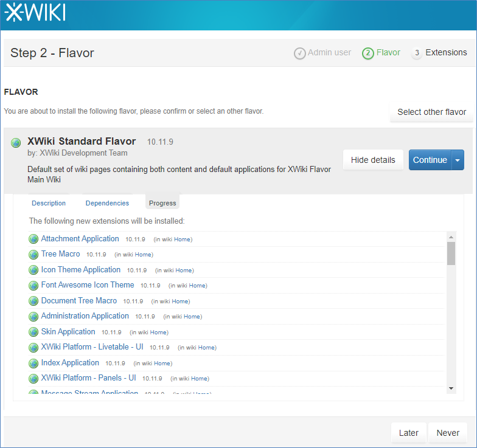Click the Select other flavor button
Image resolution: width=477 pixels, height=448 pixels.
432,112
